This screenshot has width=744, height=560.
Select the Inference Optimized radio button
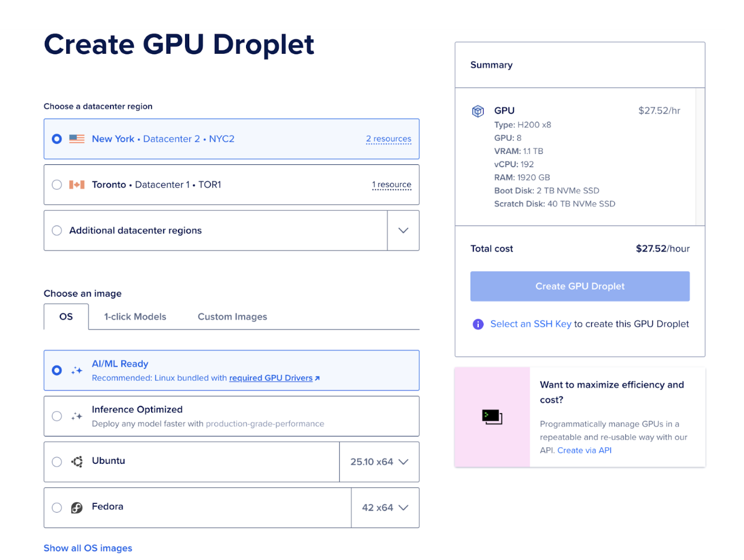[57, 416]
